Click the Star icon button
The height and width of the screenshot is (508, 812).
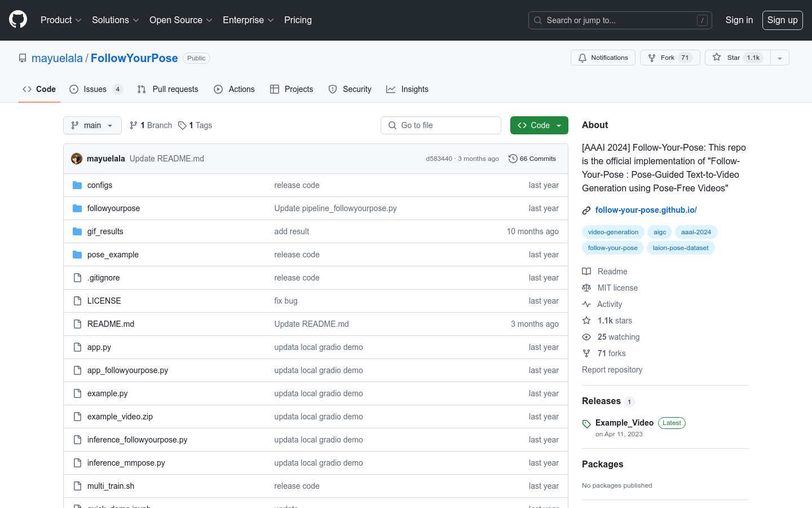[x=717, y=58]
